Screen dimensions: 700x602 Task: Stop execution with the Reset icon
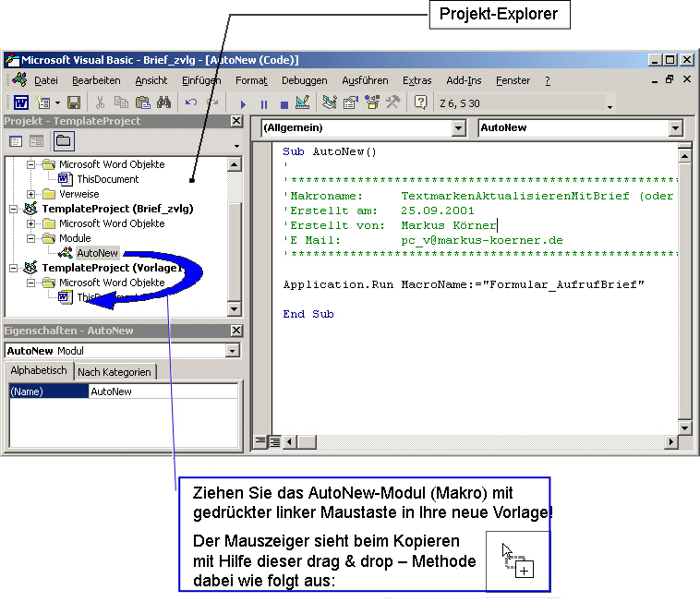[x=284, y=103]
